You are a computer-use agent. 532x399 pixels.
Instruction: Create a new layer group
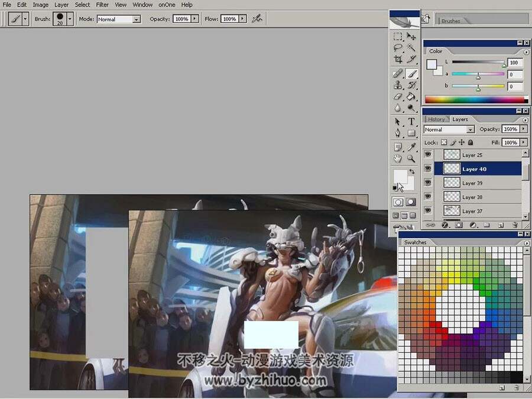(x=486, y=225)
